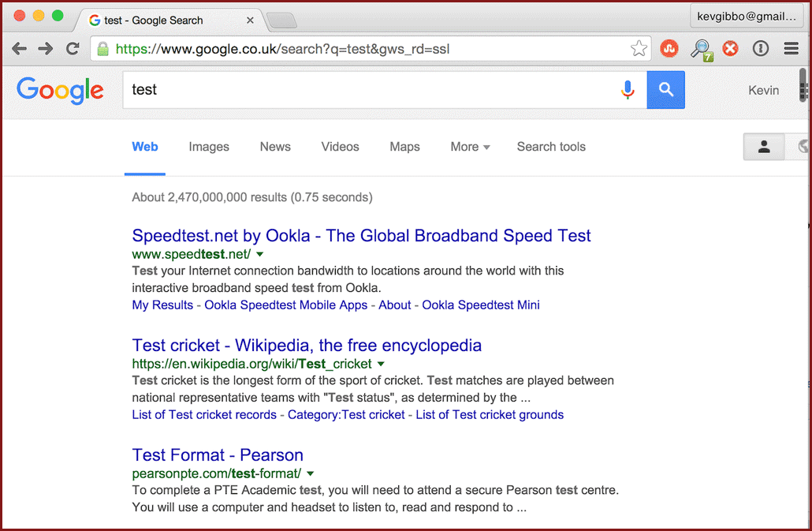Open Speedtest.net by Ookla result
The image size is (812, 531).
click(x=361, y=235)
